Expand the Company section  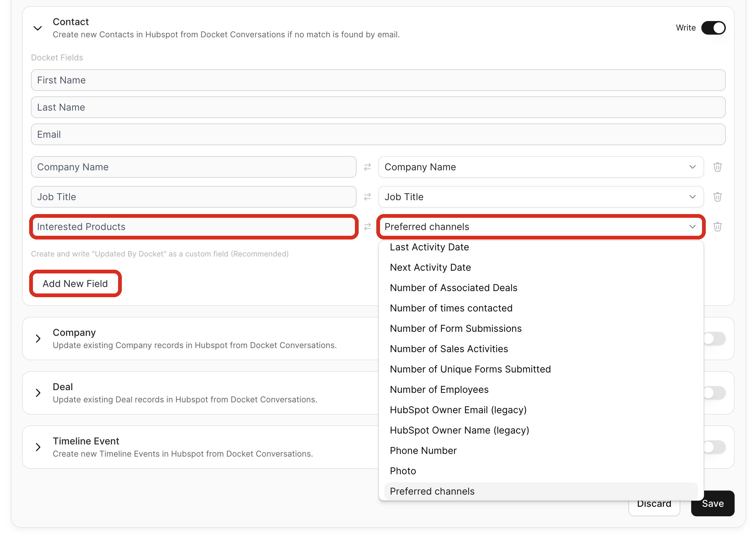click(38, 339)
